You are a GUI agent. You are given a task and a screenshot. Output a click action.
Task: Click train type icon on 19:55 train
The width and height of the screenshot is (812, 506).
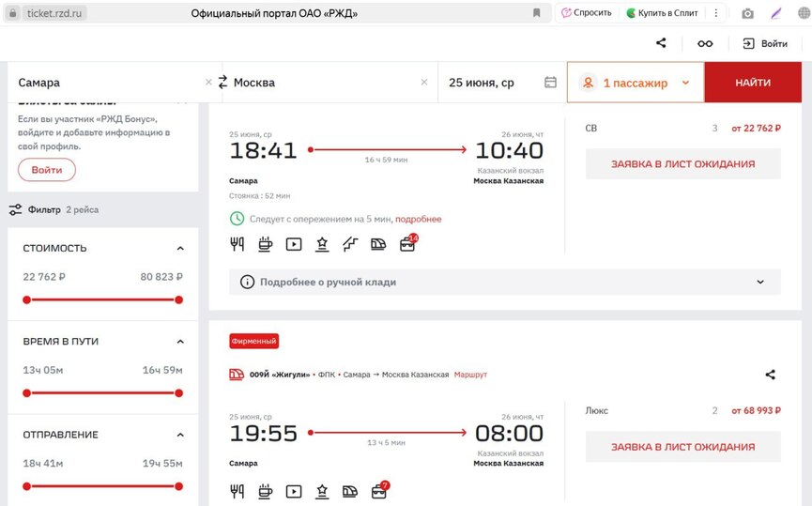[350, 491]
